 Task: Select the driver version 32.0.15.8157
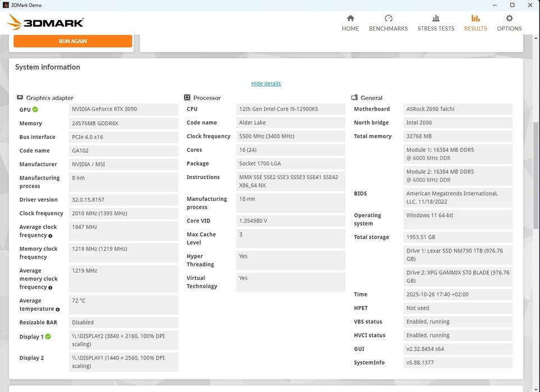(123, 200)
